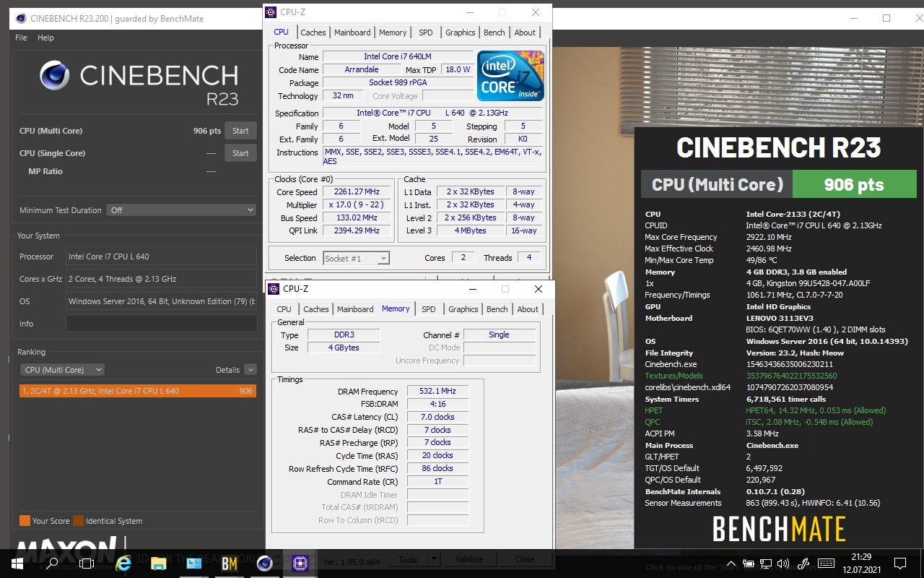
Task: Expand the Ranking Details dropdown
Action: [250, 370]
